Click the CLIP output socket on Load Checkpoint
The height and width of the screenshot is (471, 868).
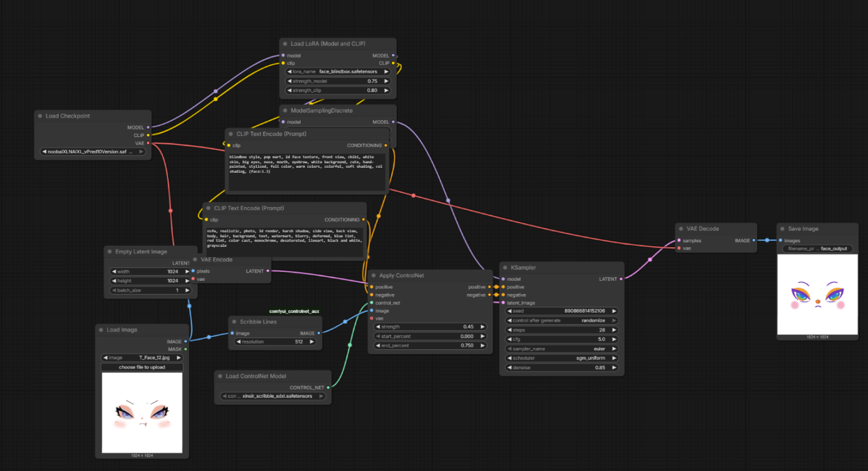(x=148, y=136)
